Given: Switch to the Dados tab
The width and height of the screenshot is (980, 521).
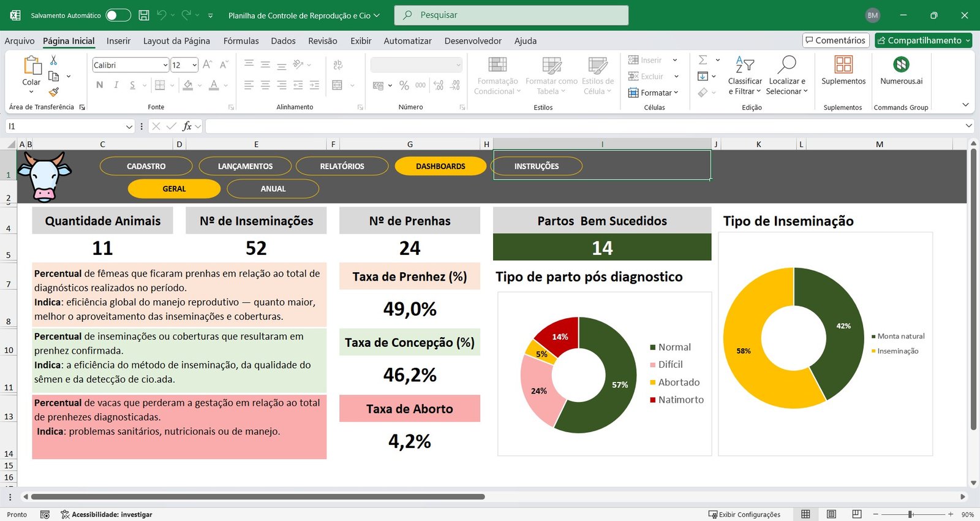Looking at the screenshot, I should pos(283,41).
